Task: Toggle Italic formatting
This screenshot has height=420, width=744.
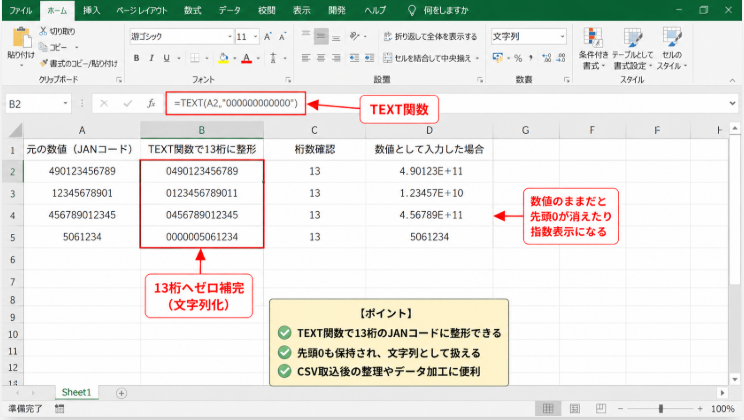Action: tap(151, 58)
